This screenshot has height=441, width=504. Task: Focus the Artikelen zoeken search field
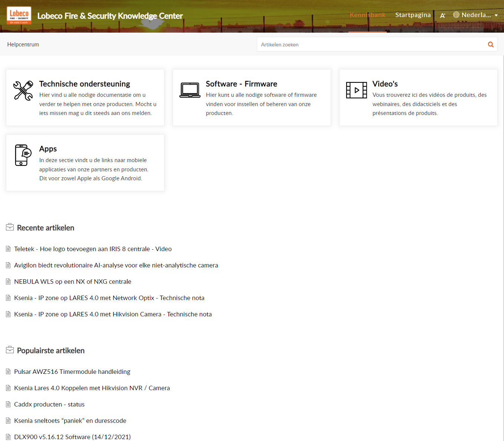coord(372,45)
